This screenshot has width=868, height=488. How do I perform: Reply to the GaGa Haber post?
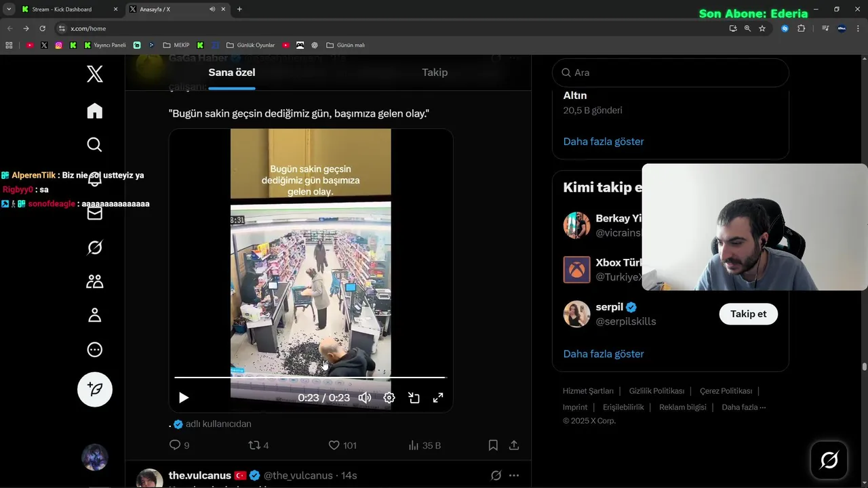point(175,445)
